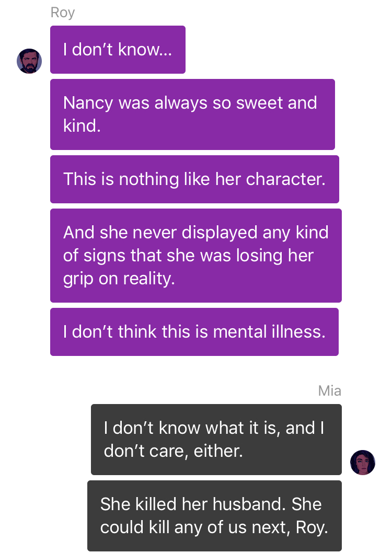This screenshot has width=392, height=553.
Task: Tap Mia's 'I don't care, either' message
Action: (216, 440)
